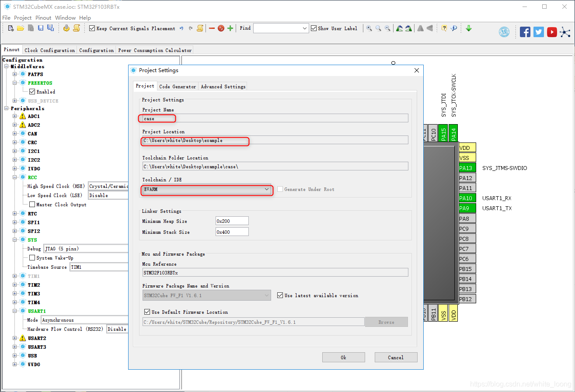The image size is (575, 392).
Task: Toggle Keep Current Signals Placement checkbox
Action: coord(92,28)
